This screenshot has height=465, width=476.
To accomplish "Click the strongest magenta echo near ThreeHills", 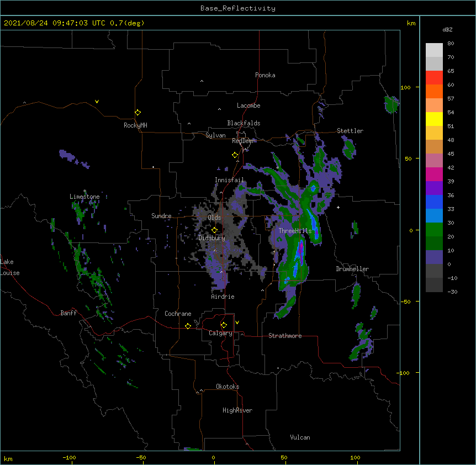I will click(300, 249).
